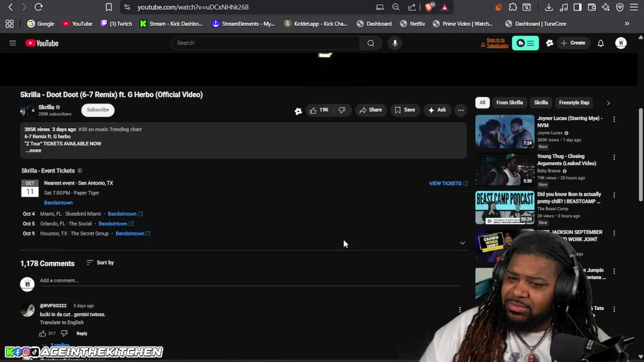Subscribe to the Skrilla channel

click(x=98, y=110)
